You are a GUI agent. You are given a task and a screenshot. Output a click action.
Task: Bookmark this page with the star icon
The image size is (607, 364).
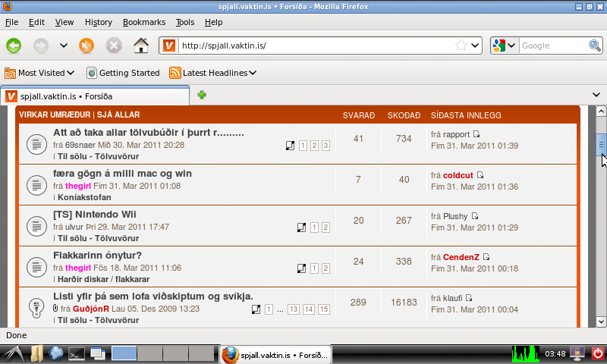(461, 45)
